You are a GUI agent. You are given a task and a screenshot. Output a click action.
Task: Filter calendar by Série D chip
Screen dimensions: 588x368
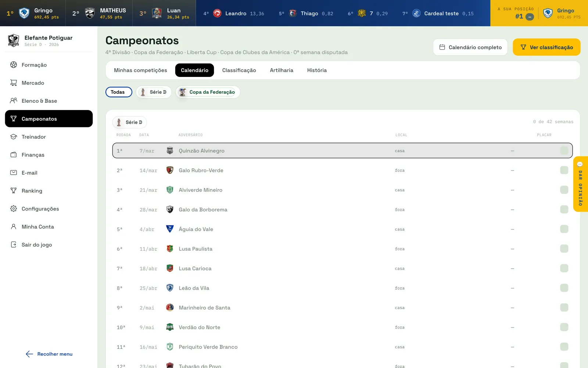tap(154, 92)
